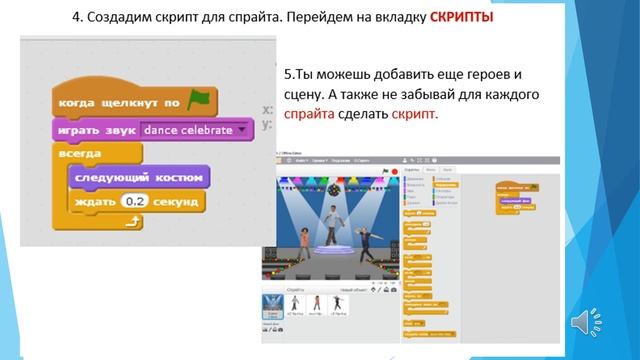Click the globe language icon in the menu bar
Screen dimensions: 640x360
(289, 161)
